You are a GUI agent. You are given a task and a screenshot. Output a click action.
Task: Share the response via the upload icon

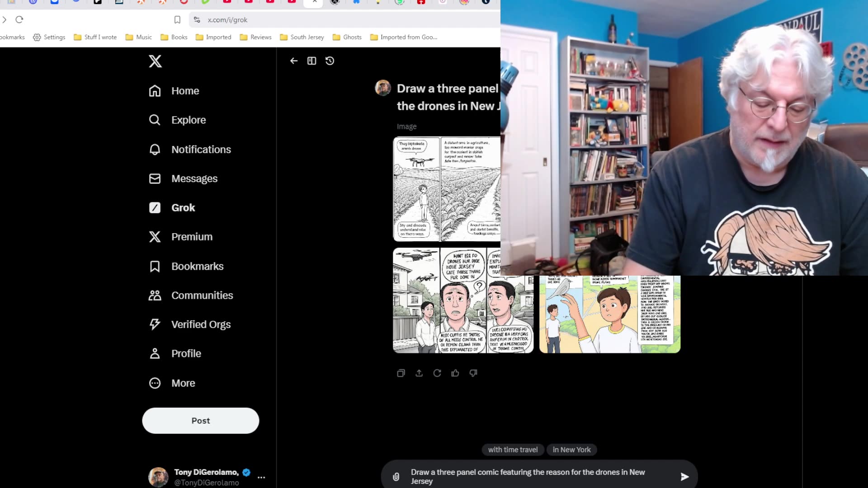pyautogui.click(x=419, y=373)
